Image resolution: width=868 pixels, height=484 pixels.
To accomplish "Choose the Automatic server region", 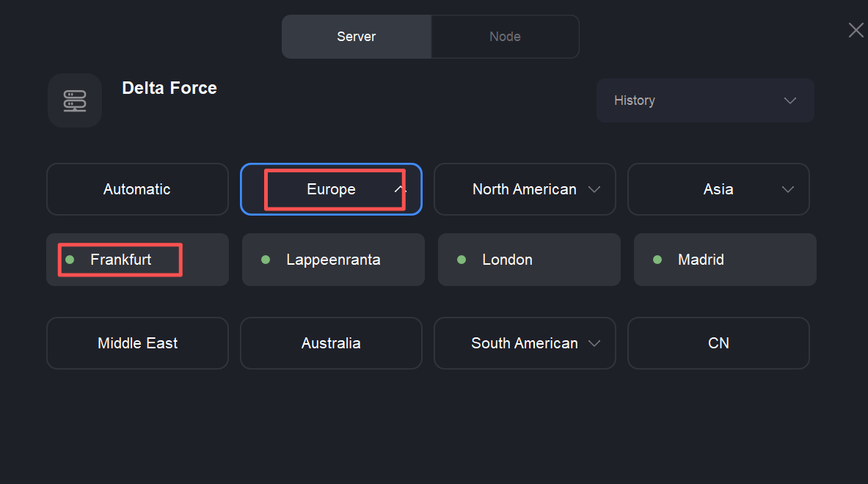I will point(137,189).
